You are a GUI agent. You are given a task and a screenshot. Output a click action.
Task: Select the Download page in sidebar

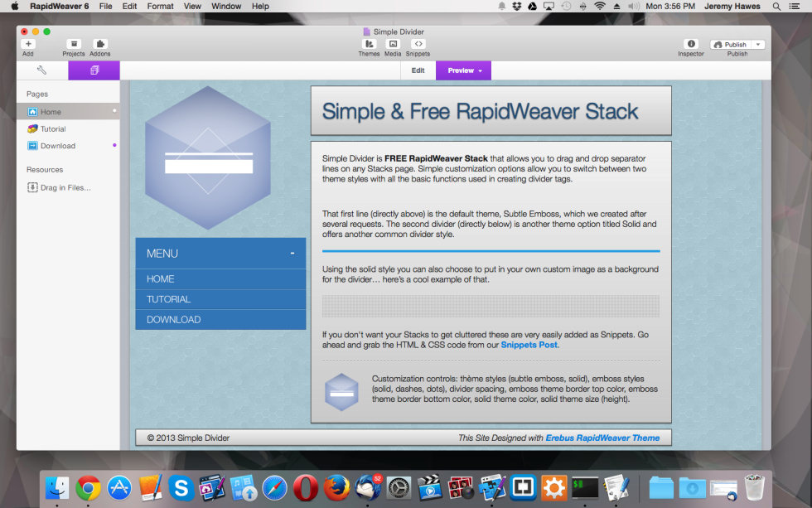[68, 146]
